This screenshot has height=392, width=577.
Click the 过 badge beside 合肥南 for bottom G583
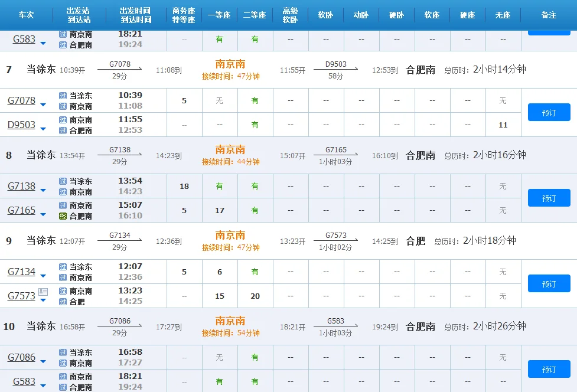pyautogui.click(x=64, y=387)
